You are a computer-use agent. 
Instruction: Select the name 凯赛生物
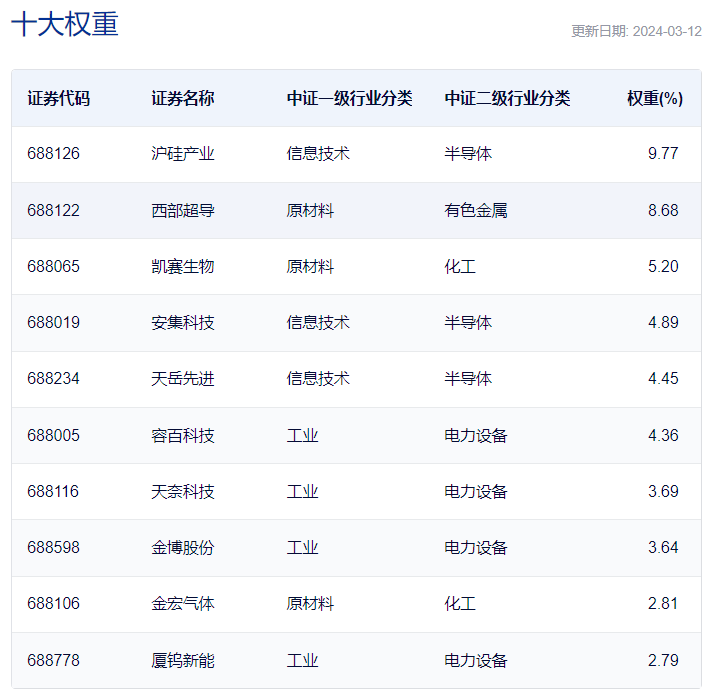click(x=183, y=267)
